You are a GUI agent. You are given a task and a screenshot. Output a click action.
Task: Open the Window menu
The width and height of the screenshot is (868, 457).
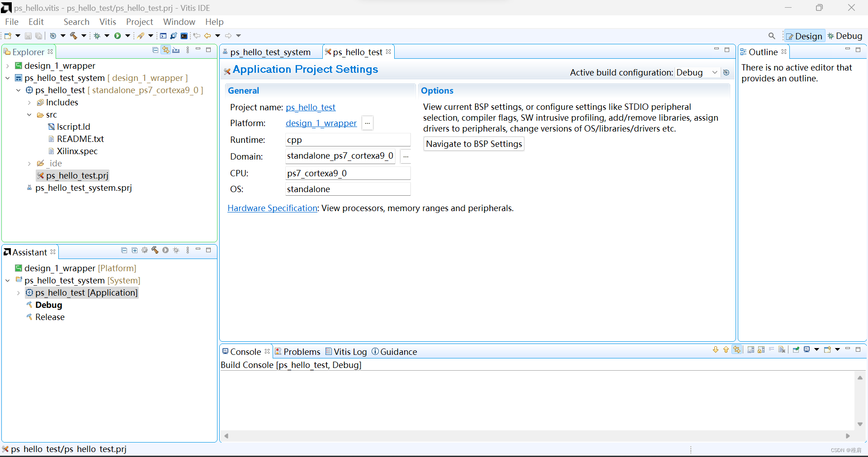(179, 22)
